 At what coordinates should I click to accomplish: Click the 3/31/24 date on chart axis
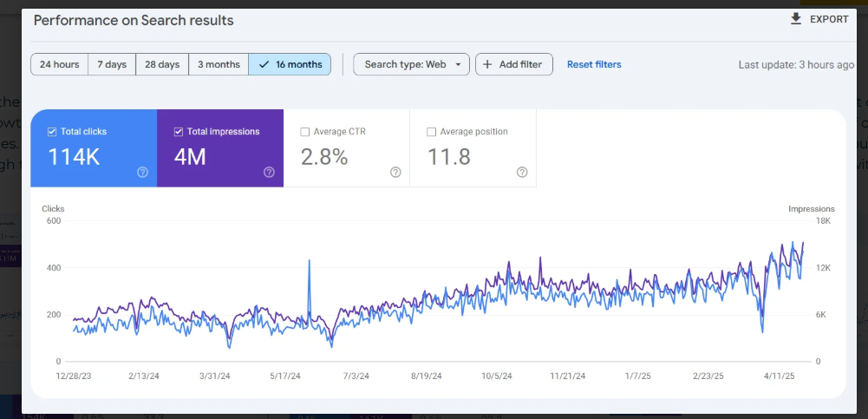(215, 376)
